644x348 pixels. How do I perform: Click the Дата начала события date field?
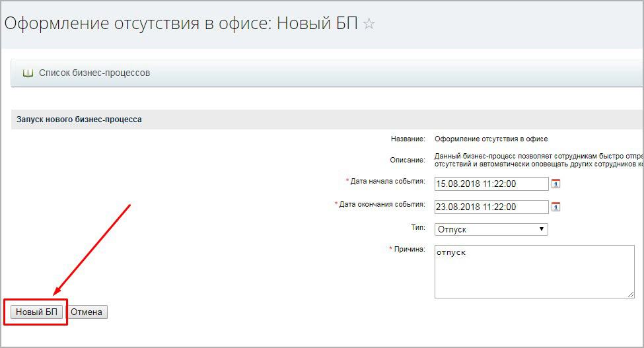[x=491, y=184]
